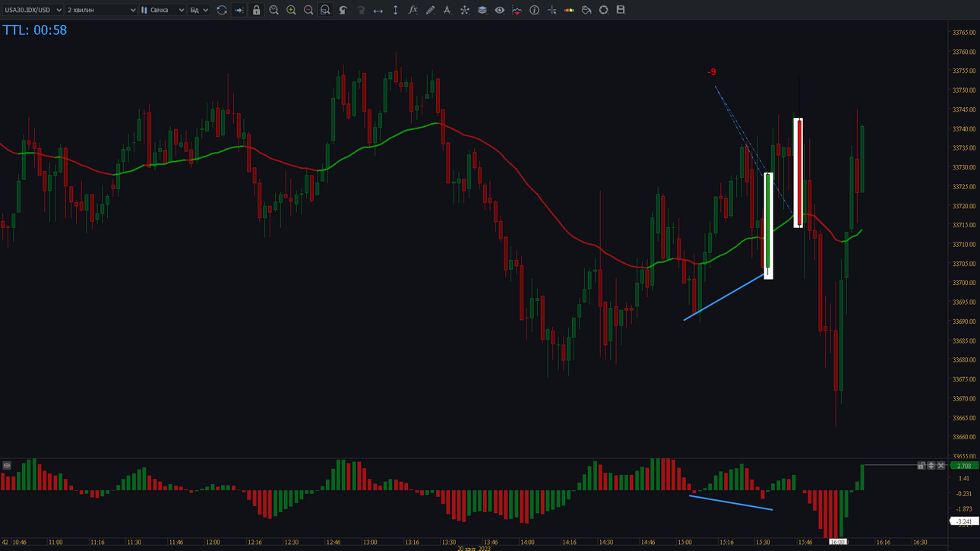
Task: Click the white -3.241 indicator value label
Action: pos(963,521)
